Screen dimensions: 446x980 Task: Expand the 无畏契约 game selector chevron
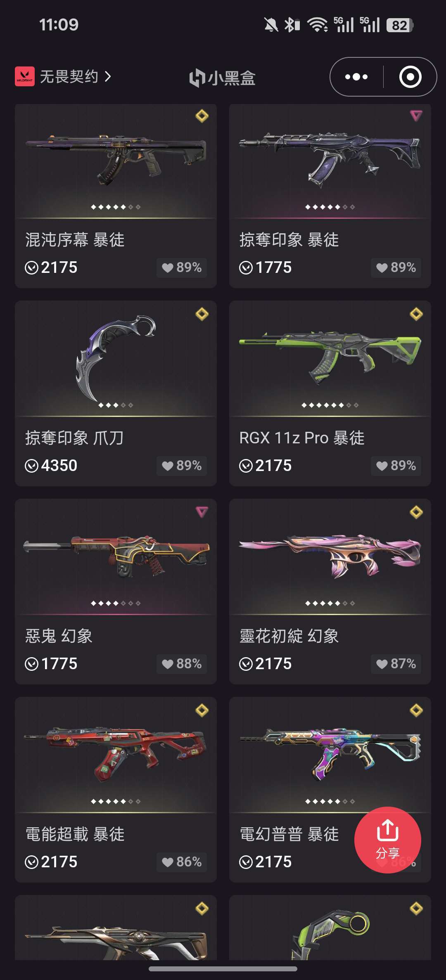pyautogui.click(x=108, y=76)
